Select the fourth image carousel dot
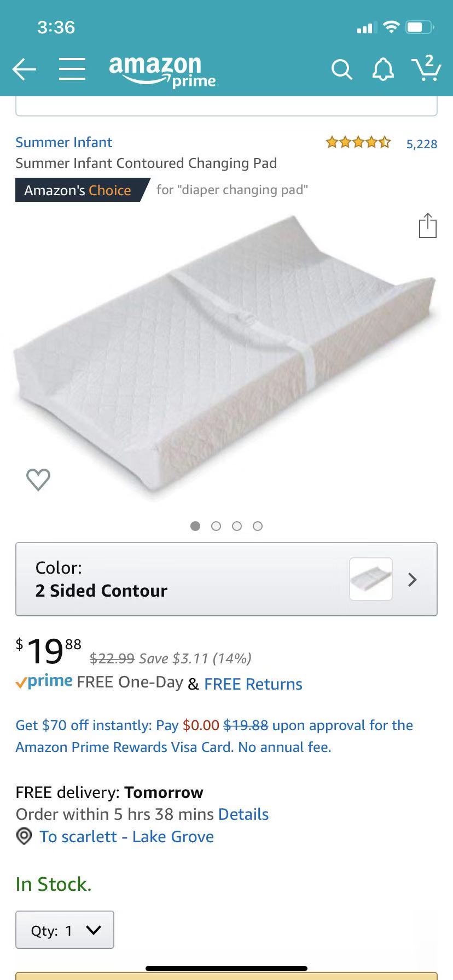 coord(258,526)
